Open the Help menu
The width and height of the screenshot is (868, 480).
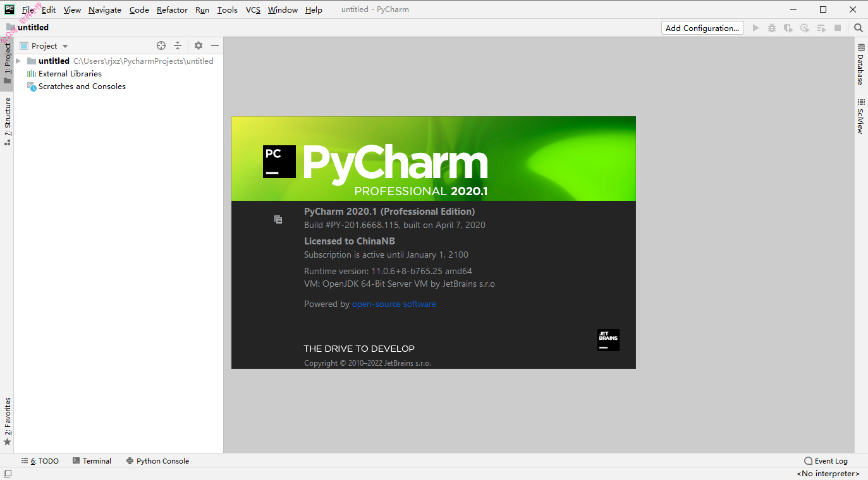[314, 9]
